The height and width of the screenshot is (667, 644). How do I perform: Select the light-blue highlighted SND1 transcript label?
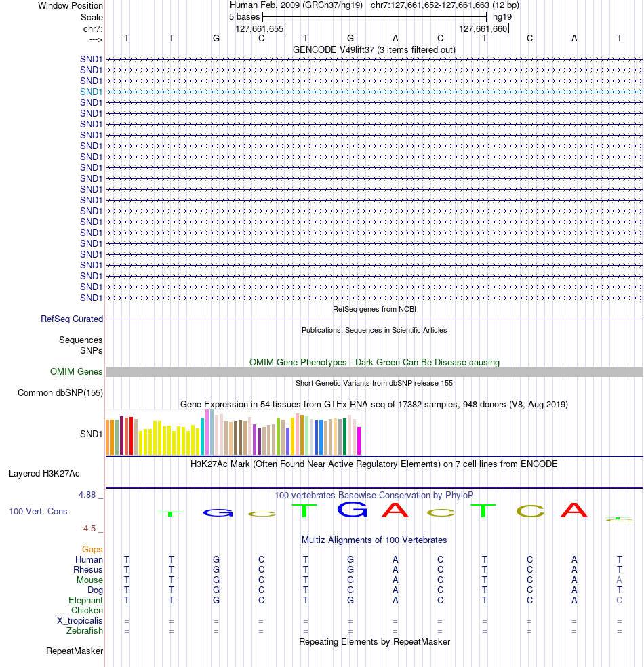click(x=91, y=92)
